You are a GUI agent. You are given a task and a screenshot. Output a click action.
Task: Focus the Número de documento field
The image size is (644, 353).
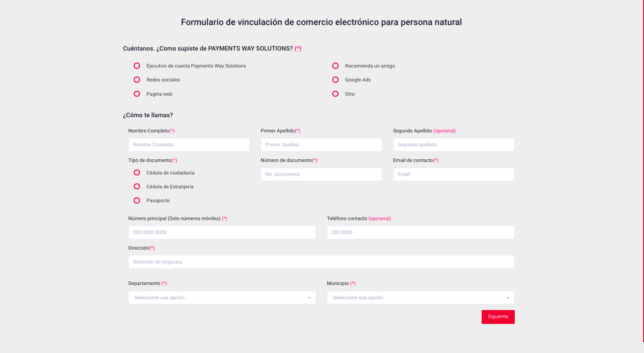321,174
